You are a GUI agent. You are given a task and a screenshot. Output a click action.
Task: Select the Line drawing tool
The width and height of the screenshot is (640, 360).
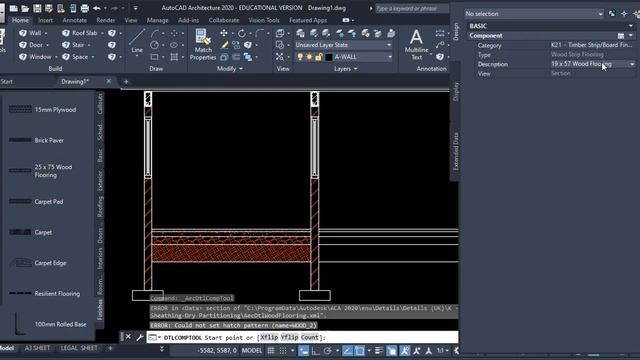tap(137, 41)
